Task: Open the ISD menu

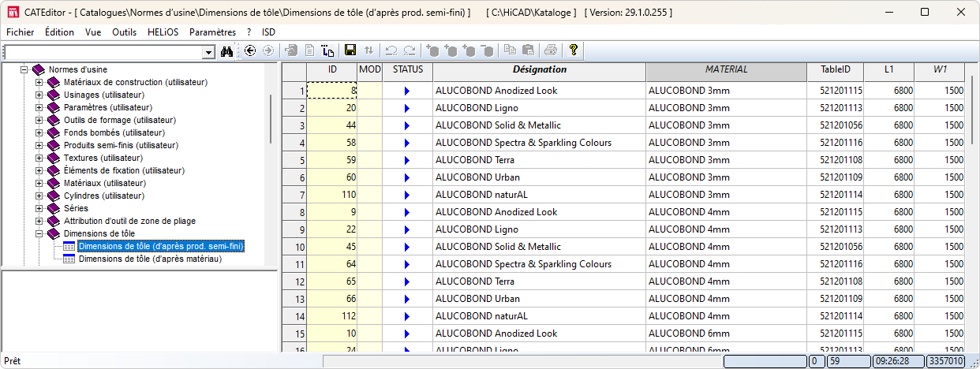Action: 269,32
